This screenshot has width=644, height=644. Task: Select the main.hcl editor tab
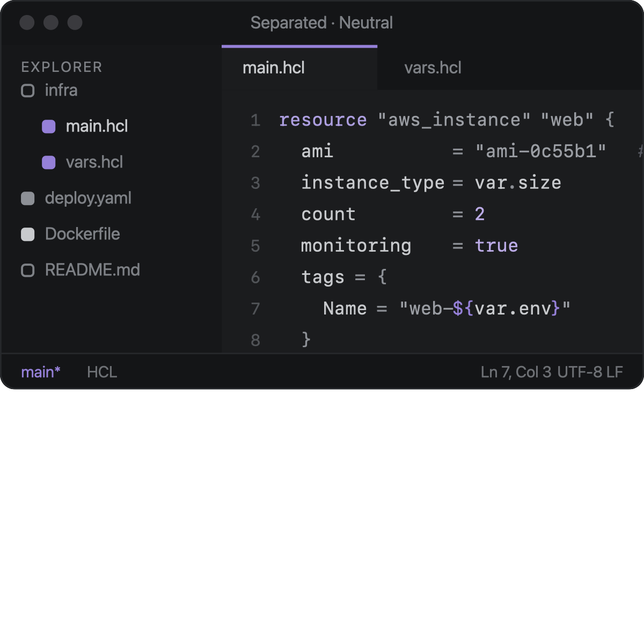point(299,68)
